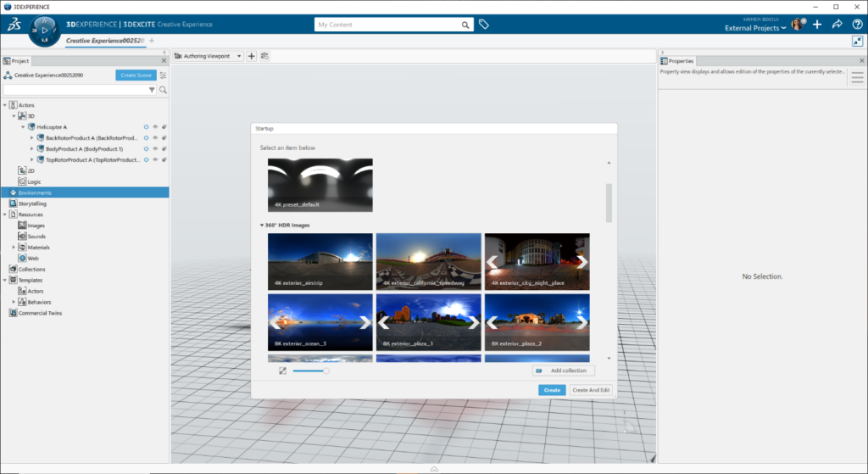Image resolution: width=868 pixels, height=474 pixels.
Task: Select the Creative Experience tab
Action: [x=104, y=41]
